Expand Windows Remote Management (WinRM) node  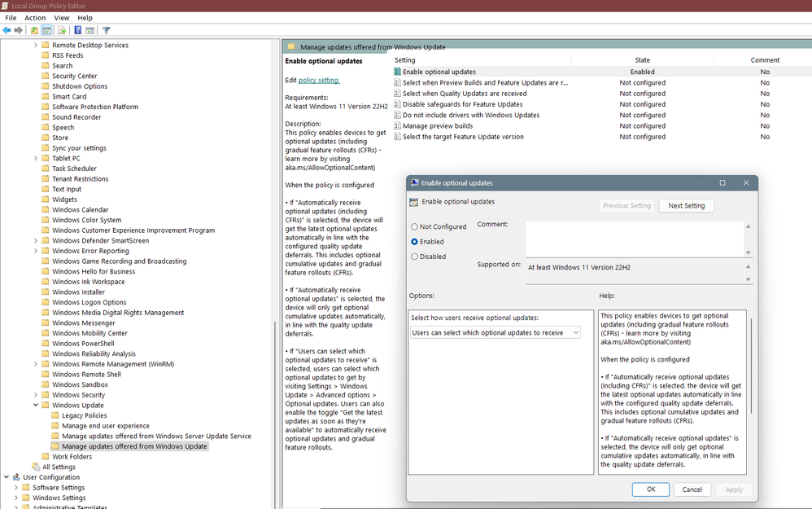[x=36, y=364]
